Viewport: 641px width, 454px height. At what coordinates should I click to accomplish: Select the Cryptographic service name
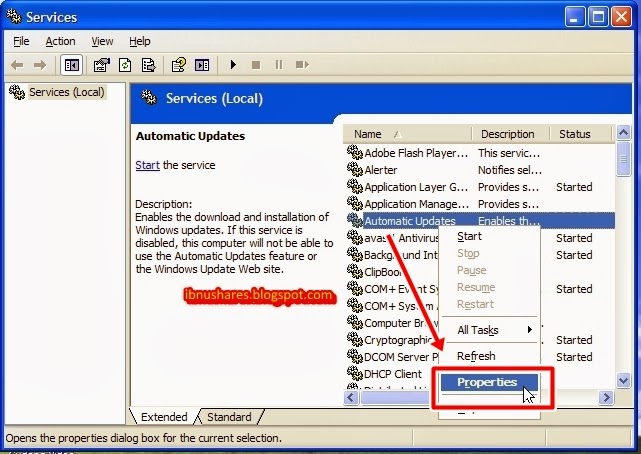tap(399, 340)
